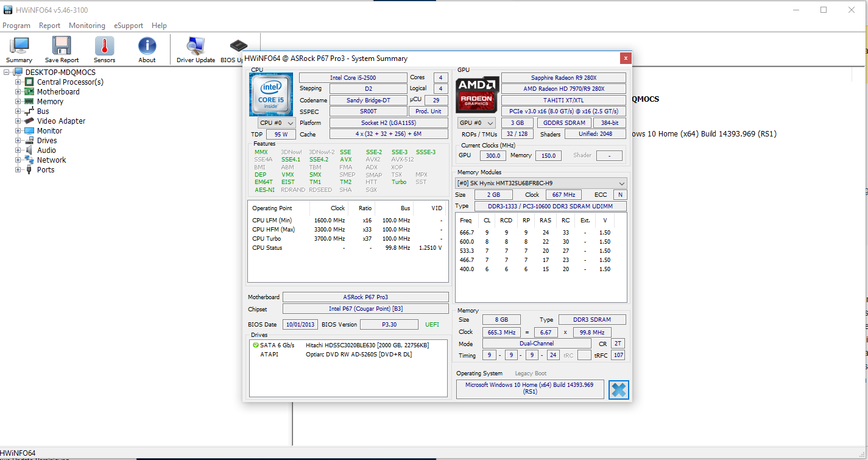Click the Central Processor(s) chip icon
Image resolution: width=868 pixels, height=460 pixels.
point(29,82)
